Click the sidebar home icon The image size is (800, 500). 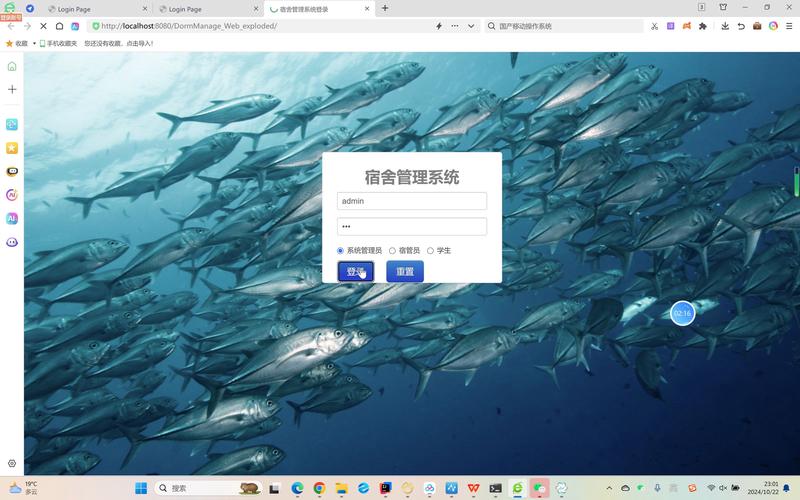(12, 66)
